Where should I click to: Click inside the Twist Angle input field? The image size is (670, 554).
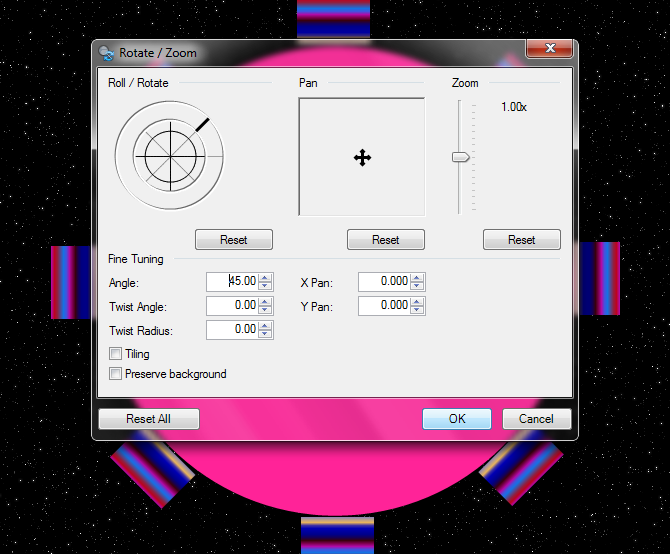[232, 305]
